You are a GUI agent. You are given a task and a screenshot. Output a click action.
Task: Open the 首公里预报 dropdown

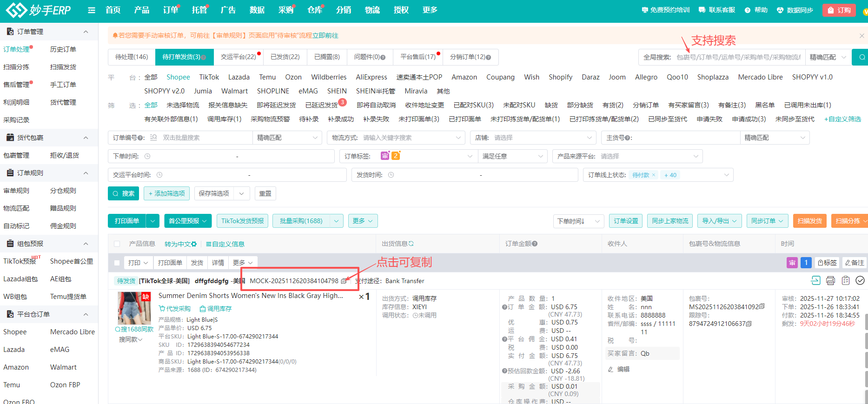(x=188, y=221)
